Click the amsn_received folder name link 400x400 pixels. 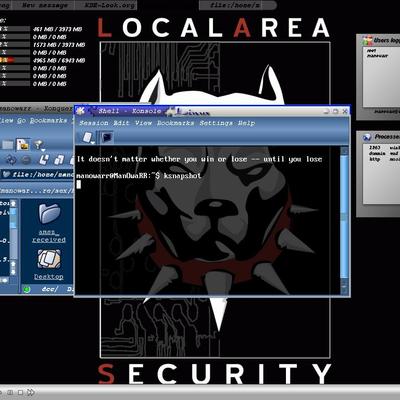pyautogui.click(x=49, y=236)
